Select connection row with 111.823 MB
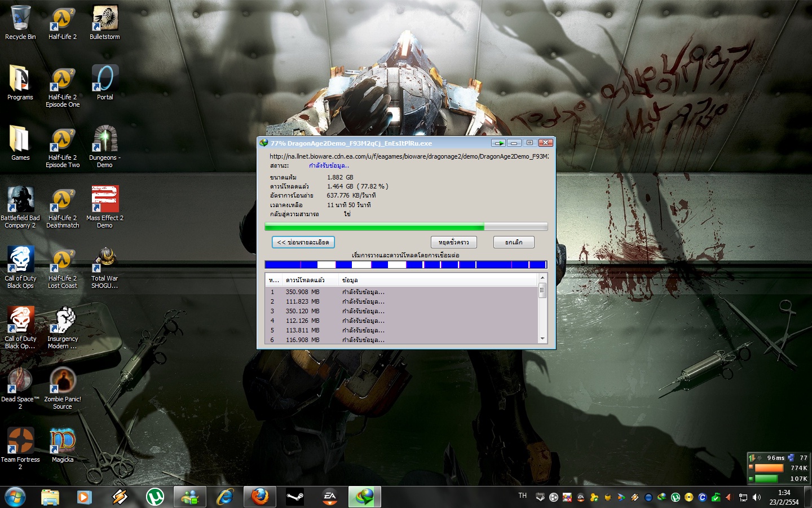Viewport: 812px width, 508px height. [401, 301]
